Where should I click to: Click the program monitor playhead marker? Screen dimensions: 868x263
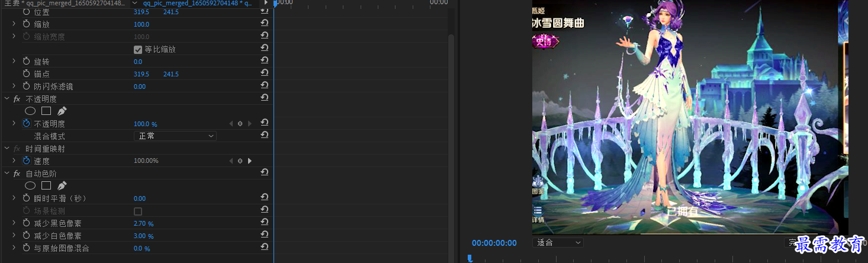(470, 258)
